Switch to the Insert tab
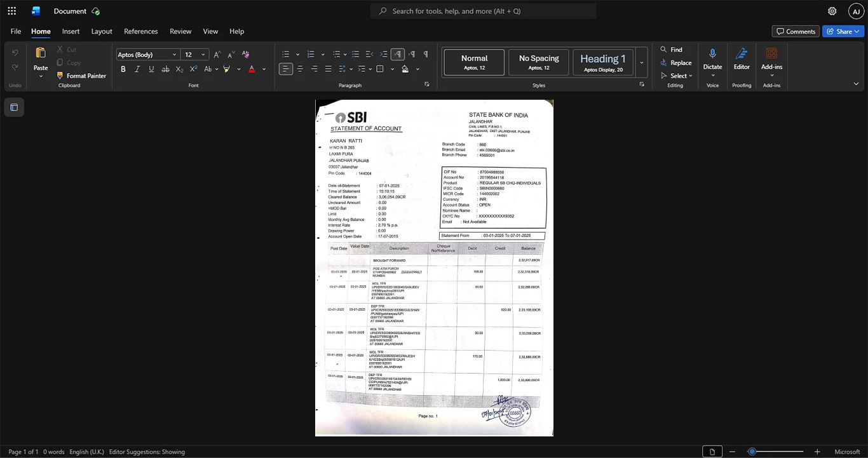The image size is (868, 458). (71, 31)
